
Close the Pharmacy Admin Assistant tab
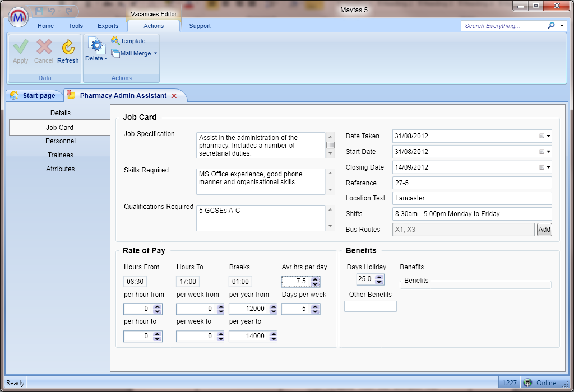(174, 96)
